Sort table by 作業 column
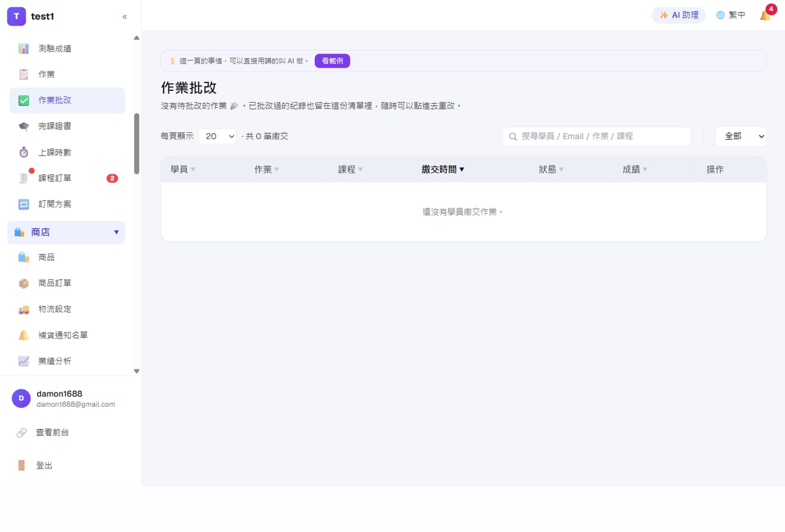This screenshot has height=532, width=785. [x=267, y=169]
